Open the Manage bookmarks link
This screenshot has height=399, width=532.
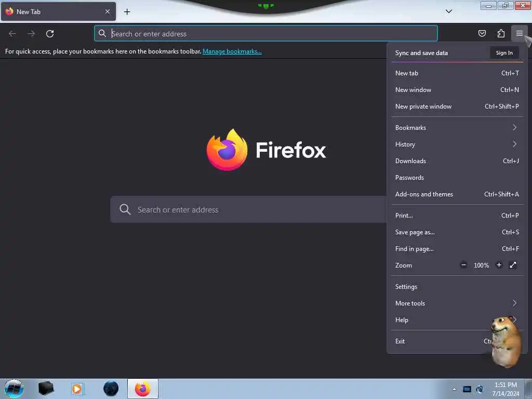click(232, 51)
